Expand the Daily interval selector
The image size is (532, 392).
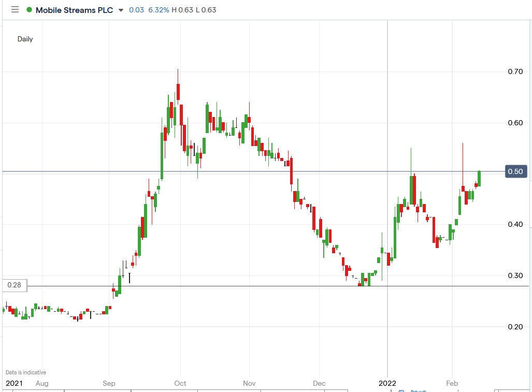24,39
